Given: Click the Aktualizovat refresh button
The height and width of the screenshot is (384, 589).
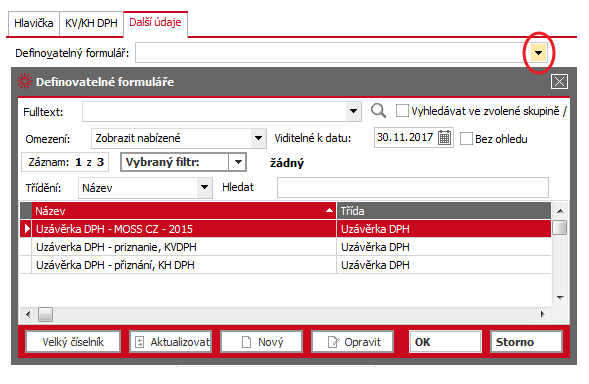Looking at the screenshot, I should [171, 342].
